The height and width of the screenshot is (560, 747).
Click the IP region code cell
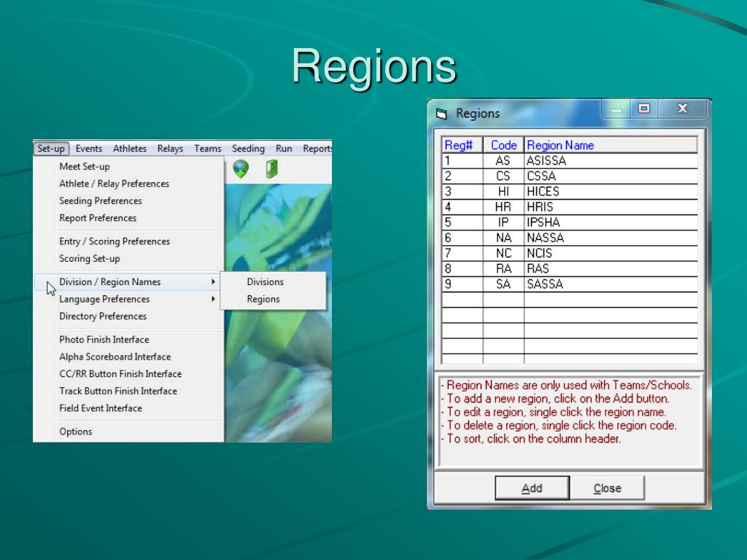(x=503, y=222)
